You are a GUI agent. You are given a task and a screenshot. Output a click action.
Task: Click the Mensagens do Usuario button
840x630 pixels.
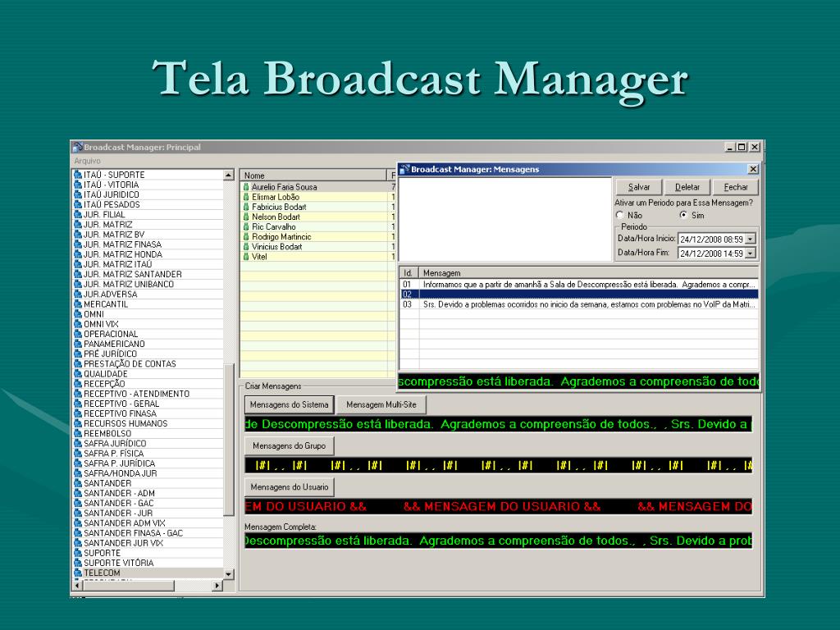[290, 487]
